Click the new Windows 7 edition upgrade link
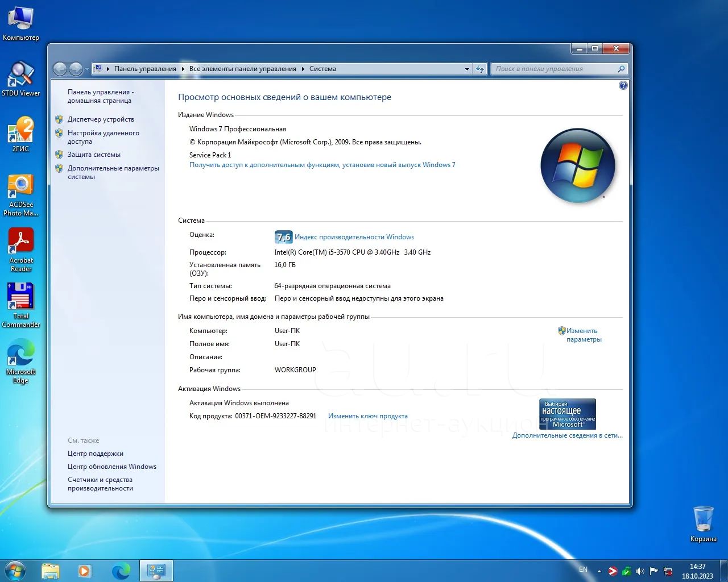 [x=322, y=165]
